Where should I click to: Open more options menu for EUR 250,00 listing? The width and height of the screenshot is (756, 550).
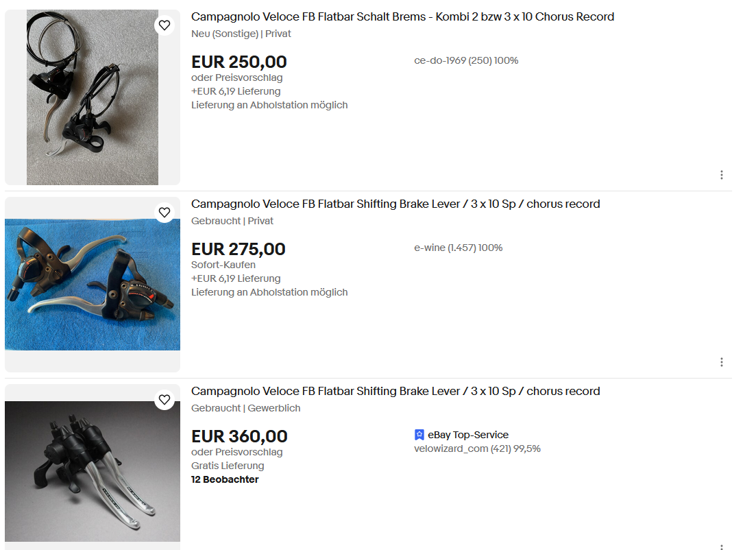click(x=721, y=175)
